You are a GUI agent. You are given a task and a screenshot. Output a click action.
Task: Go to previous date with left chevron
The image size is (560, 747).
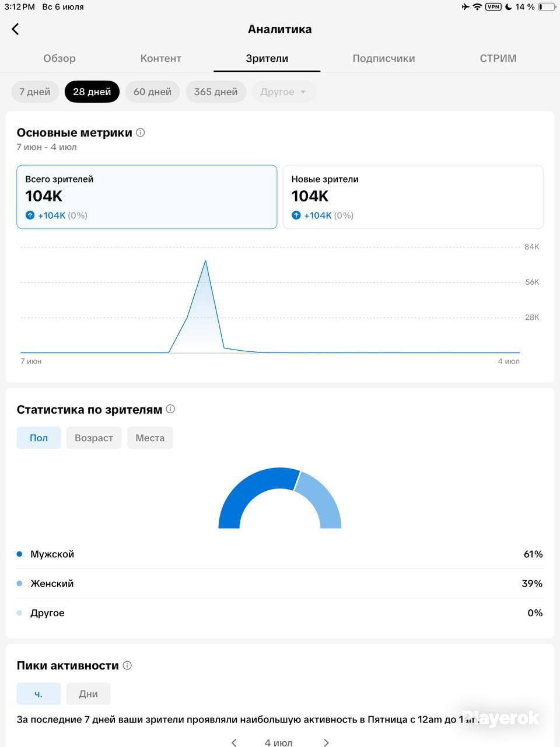(x=234, y=742)
